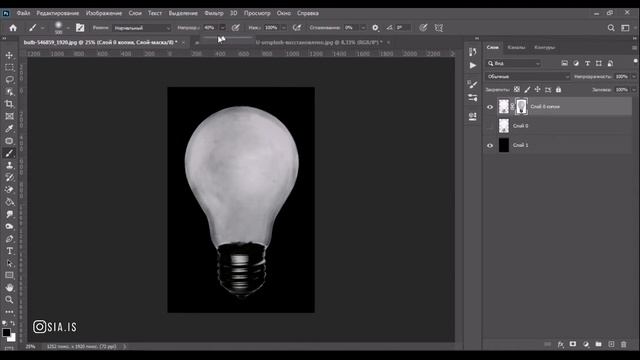Open the layer blending mode dropdown
Viewport: 640px width, 360px height.
[527, 77]
